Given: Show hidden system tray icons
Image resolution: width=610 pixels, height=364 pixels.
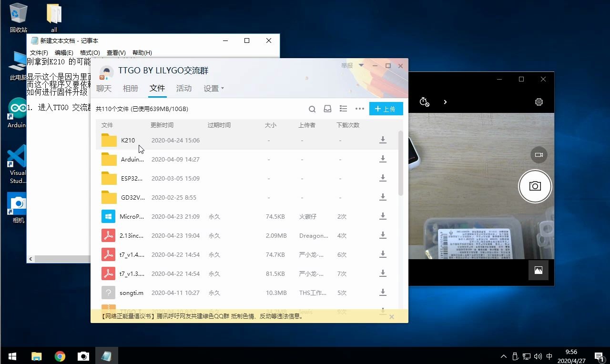Looking at the screenshot, I should [x=504, y=356].
